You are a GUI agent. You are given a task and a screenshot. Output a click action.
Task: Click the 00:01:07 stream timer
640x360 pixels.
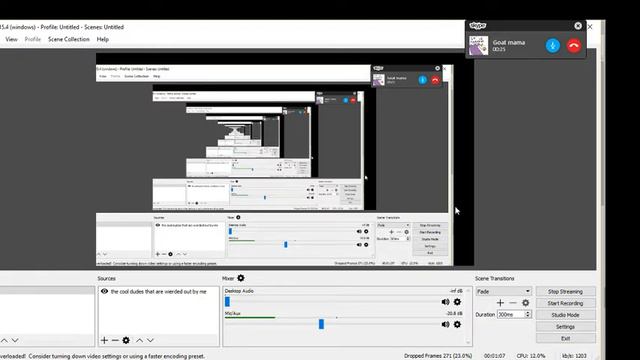(x=494, y=356)
